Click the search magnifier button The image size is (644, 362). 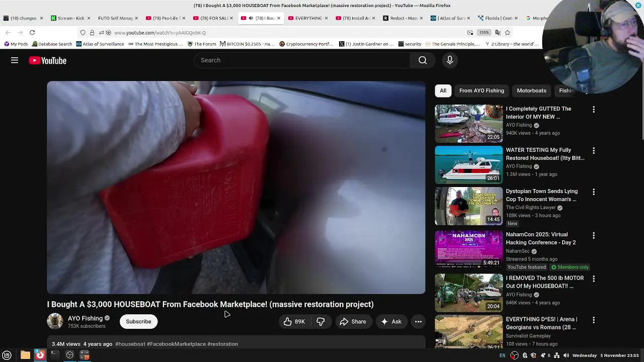pyautogui.click(x=423, y=60)
